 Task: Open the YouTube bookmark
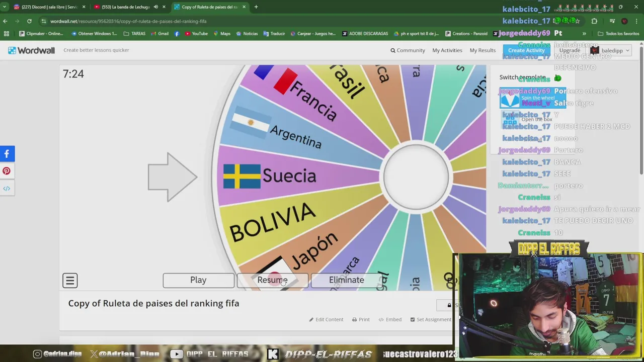pos(196,34)
